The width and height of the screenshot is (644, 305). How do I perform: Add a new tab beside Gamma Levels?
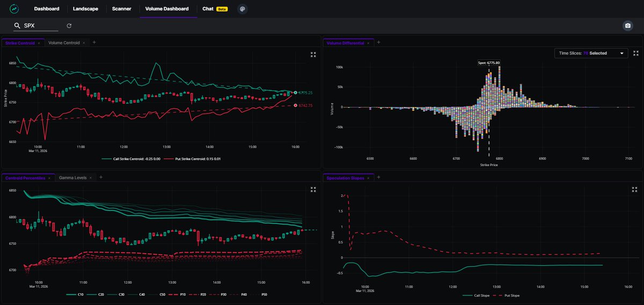tap(100, 177)
